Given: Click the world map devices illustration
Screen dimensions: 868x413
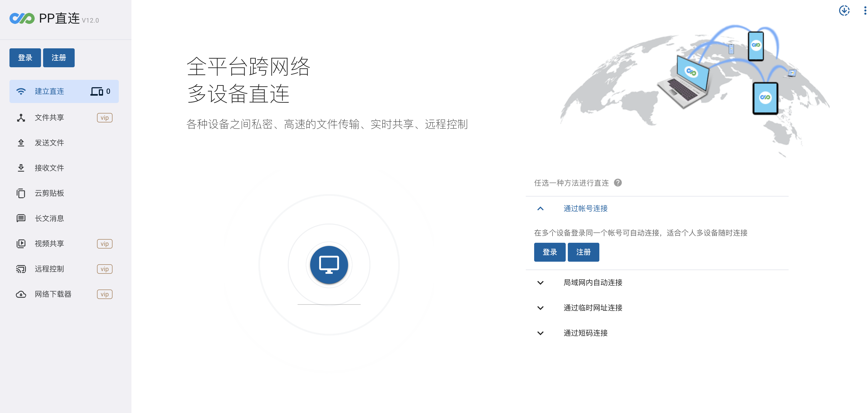Looking at the screenshot, I should pos(694,90).
